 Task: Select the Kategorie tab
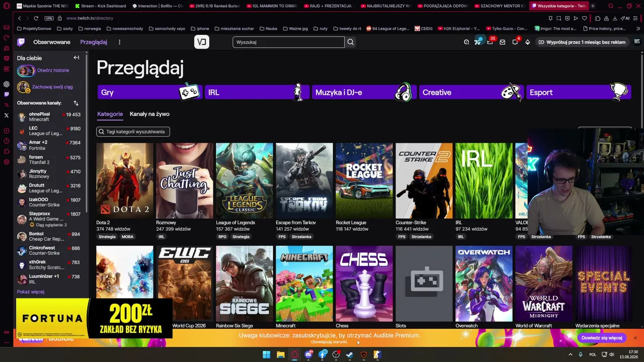click(110, 114)
